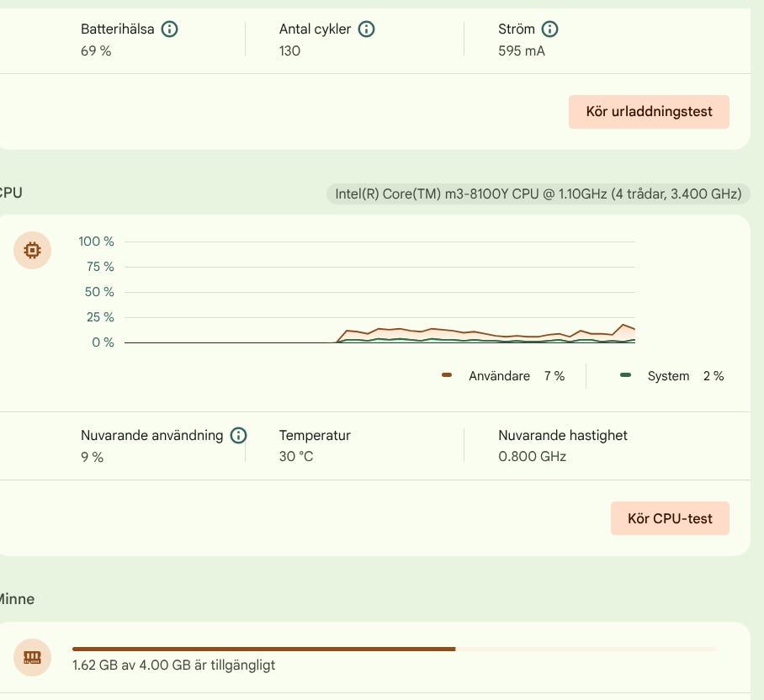Click the Batterihälsa 69 % value
The height and width of the screenshot is (700, 764).
click(96, 50)
